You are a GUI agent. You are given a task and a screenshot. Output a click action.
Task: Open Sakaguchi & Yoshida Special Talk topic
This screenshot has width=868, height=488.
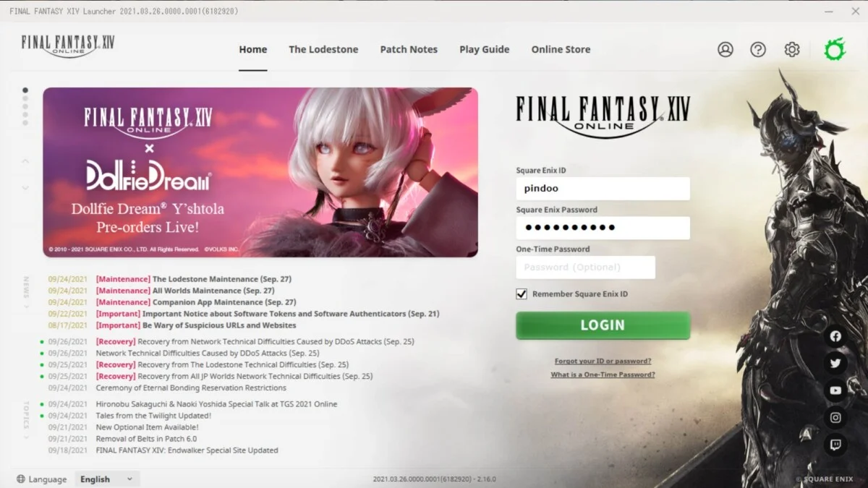tap(216, 404)
